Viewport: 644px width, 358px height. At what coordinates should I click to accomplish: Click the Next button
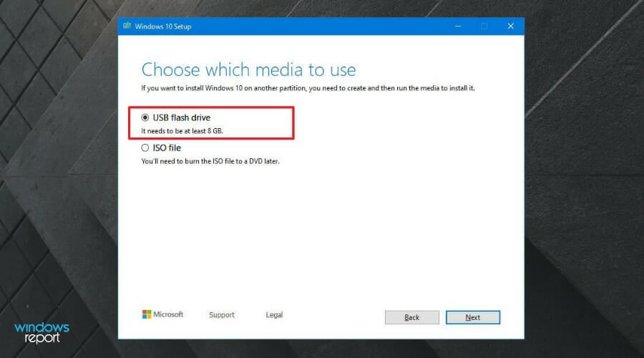pos(473,317)
